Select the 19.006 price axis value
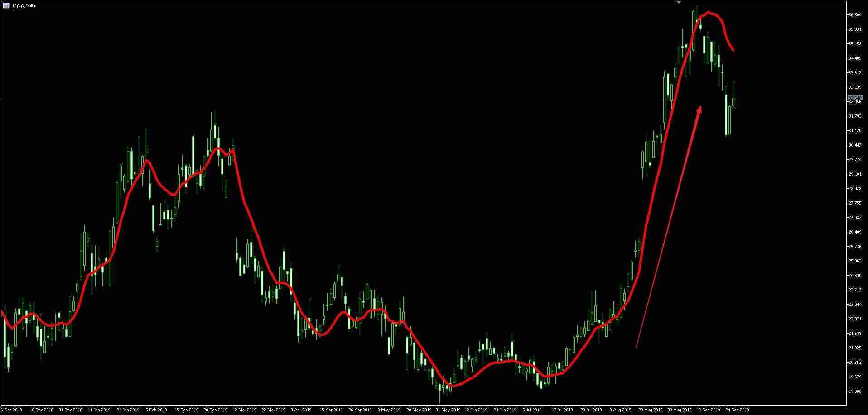 click(x=855, y=391)
